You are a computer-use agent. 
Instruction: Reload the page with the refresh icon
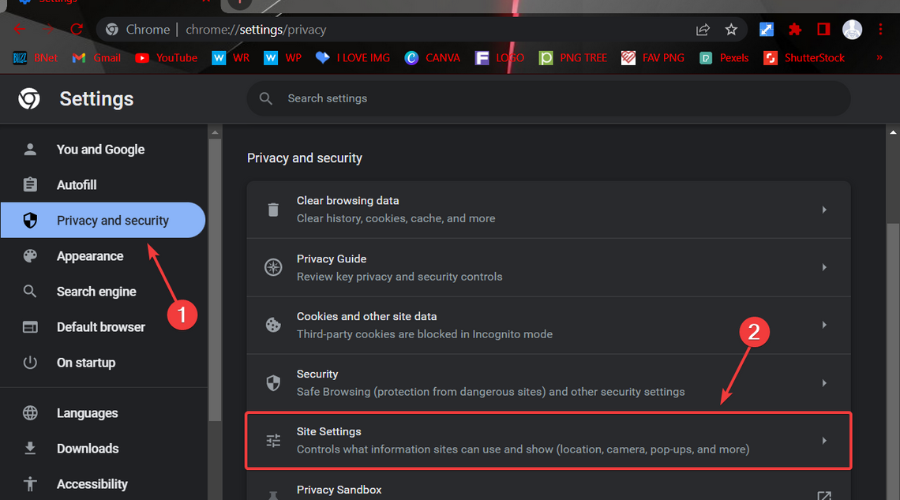coord(76,29)
